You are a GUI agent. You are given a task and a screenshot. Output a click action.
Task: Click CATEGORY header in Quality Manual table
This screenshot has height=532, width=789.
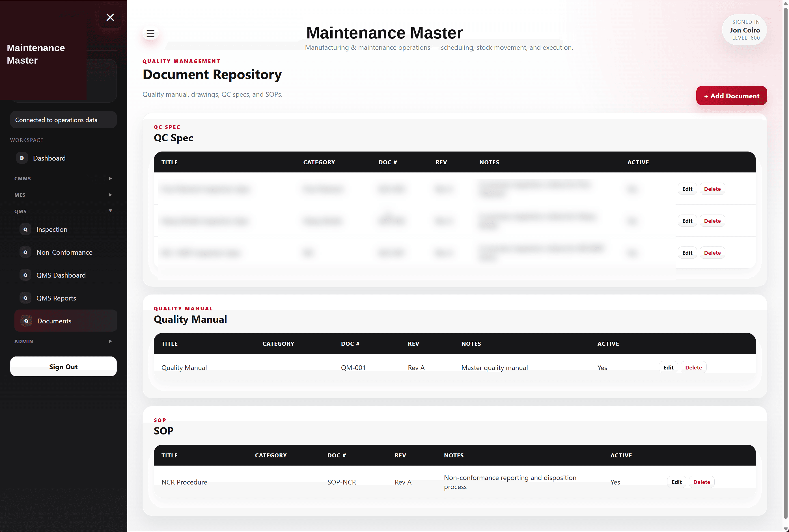(x=278, y=344)
